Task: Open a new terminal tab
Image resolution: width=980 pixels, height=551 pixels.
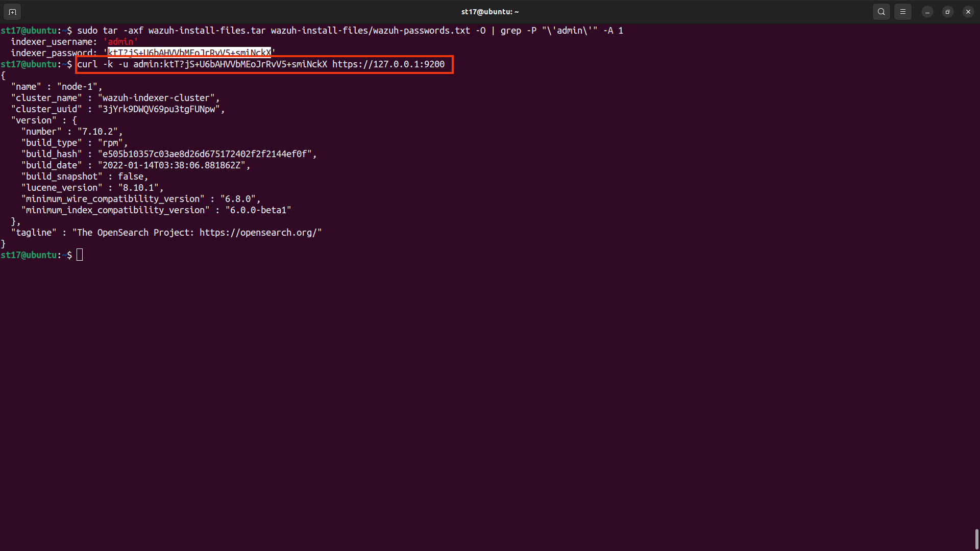Action: [12, 12]
